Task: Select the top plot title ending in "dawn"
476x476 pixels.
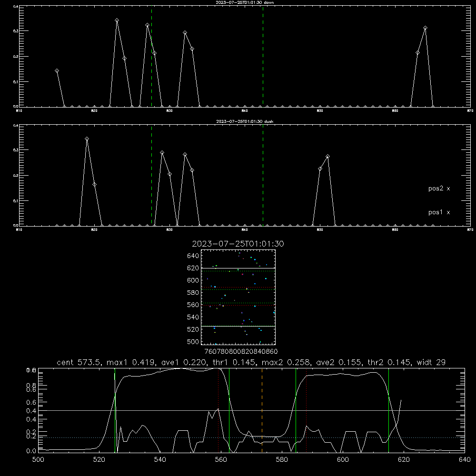Action: pyautogui.click(x=245, y=2)
